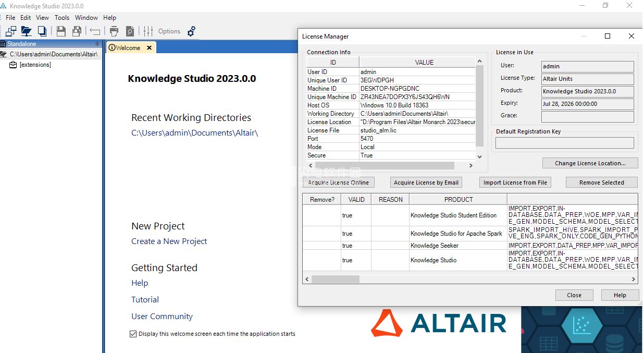Open the View menu
Image resolution: width=644 pixels, height=353 pixels.
(x=42, y=18)
